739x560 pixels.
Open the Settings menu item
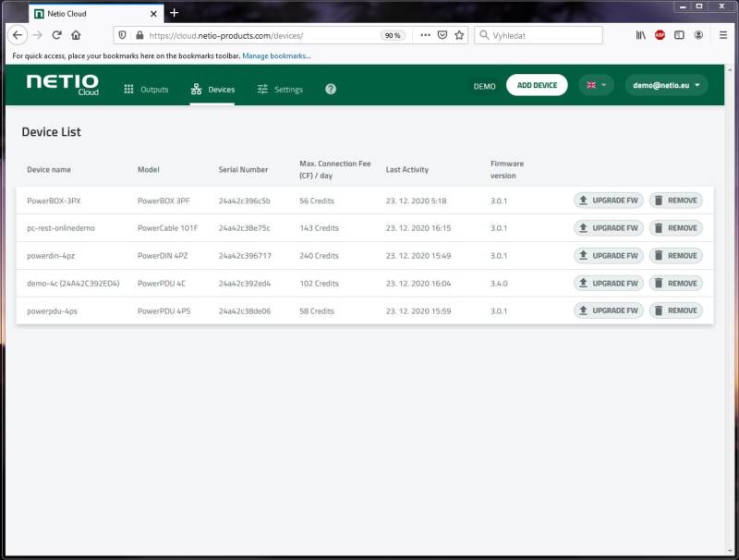[x=280, y=89]
